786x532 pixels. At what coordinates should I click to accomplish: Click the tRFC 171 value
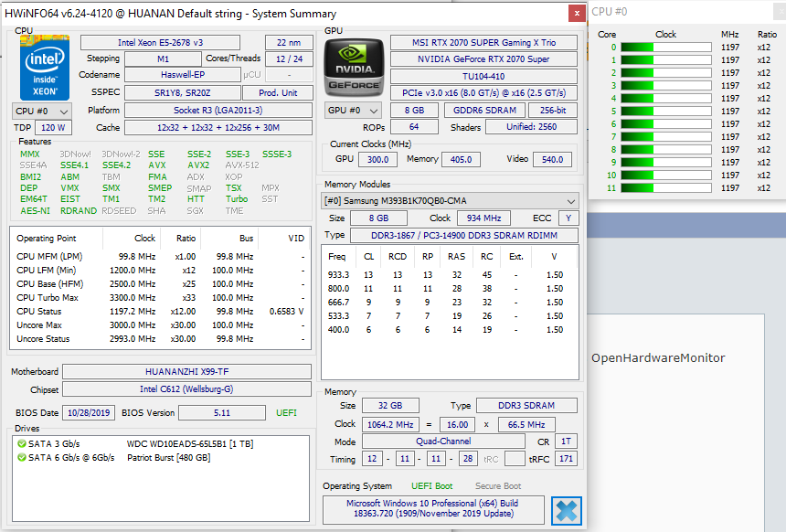coord(566,458)
